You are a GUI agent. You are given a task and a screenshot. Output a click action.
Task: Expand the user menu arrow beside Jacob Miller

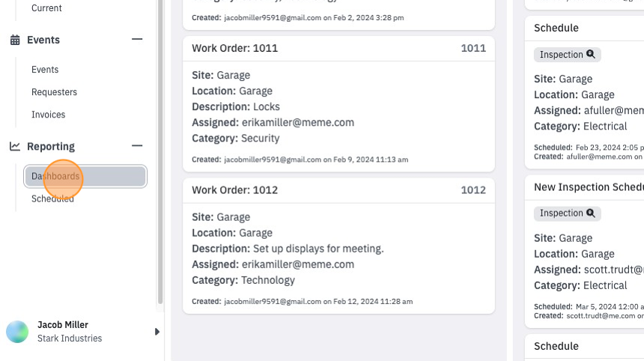(157, 332)
